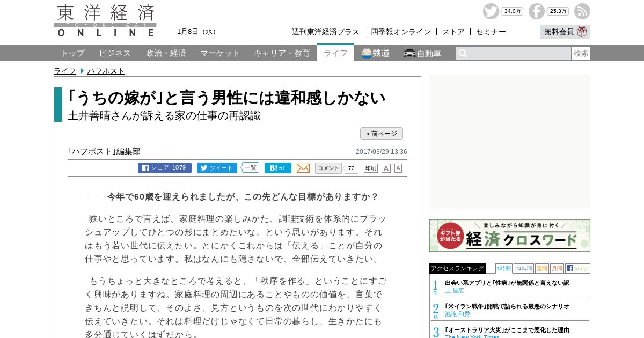Screen dimensions: 644x338
Task: Select the 月間 ranking tab
Action: [557, 268]
